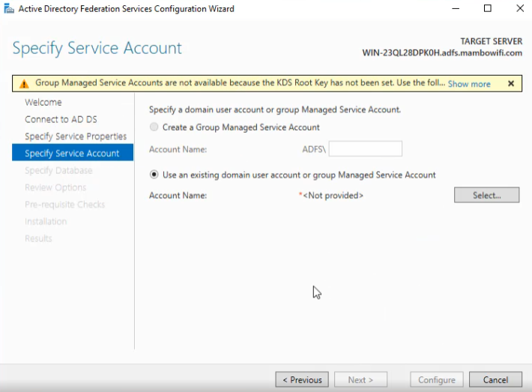Click the ADFS\ domain prefix label
This screenshot has height=392, width=532.
314,149
